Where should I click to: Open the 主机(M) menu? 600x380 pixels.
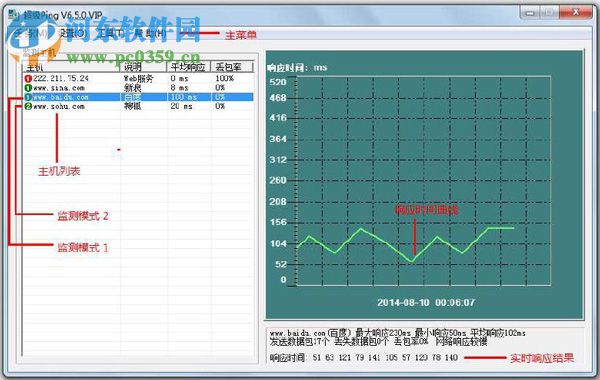[31, 34]
